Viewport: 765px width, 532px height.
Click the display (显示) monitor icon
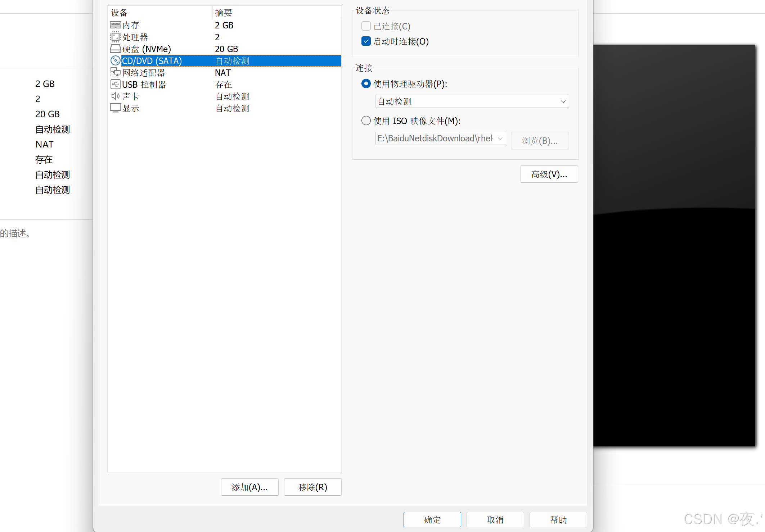[x=115, y=108]
